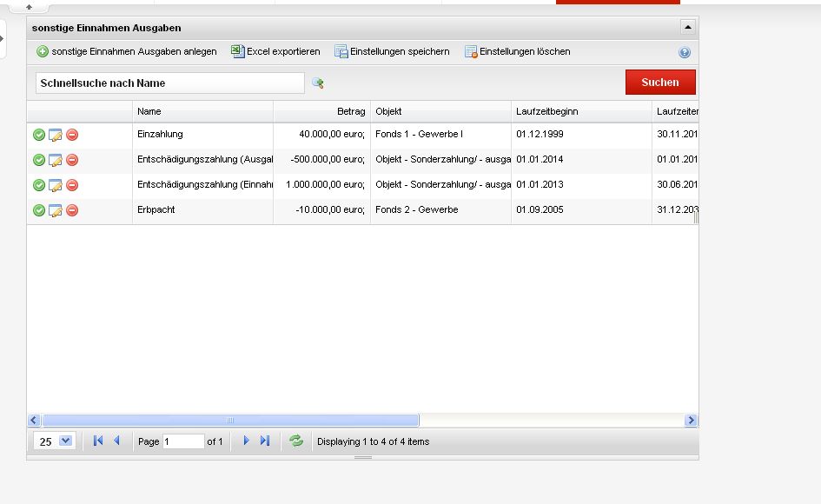The width and height of the screenshot is (821, 504).
Task: Delete the Entschädigungszahlung (Ausgabe) row with red icon
Action: coord(72,160)
